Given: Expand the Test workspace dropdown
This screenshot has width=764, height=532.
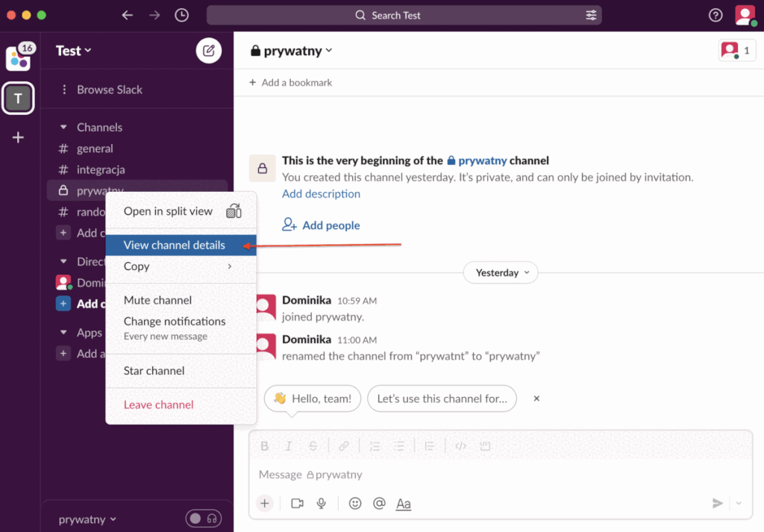Looking at the screenshot, I should tap(74, 51).
